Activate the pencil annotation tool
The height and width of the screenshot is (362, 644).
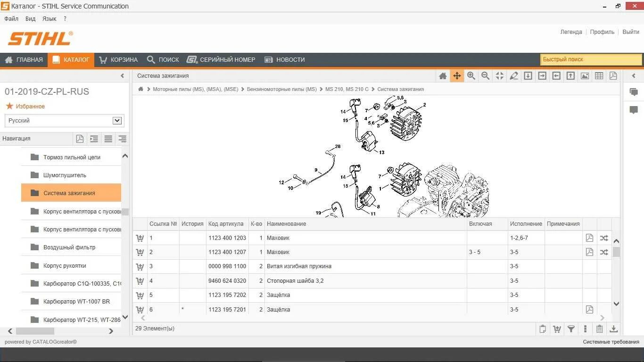point(514,76)
